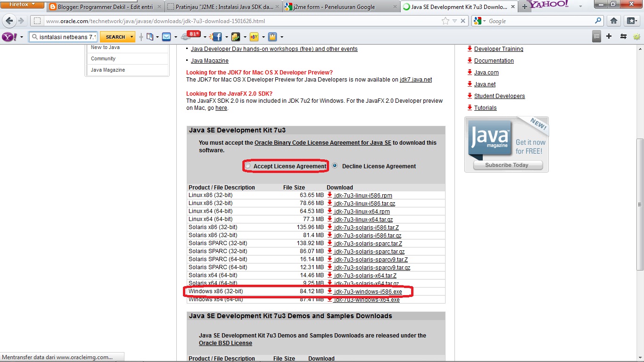Click Subscribe Today on Java magazine ad

[x=507, y=165]
